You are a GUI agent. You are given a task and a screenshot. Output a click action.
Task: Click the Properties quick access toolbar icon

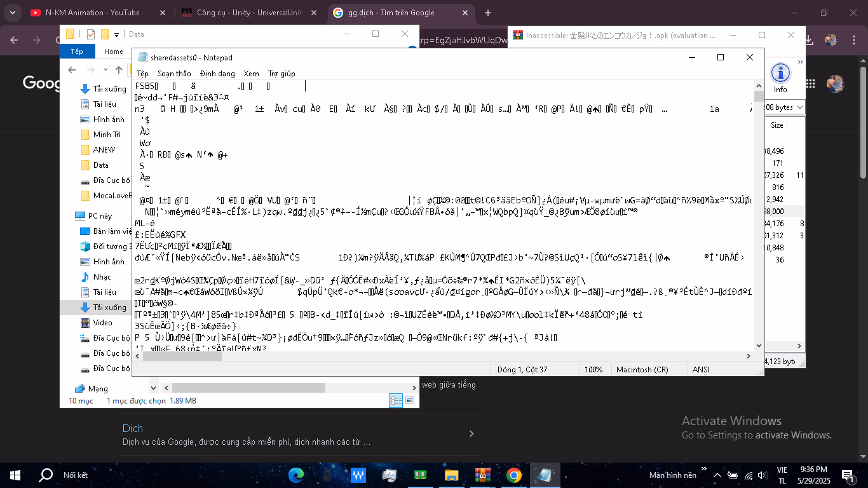click(x=90, y=34)
